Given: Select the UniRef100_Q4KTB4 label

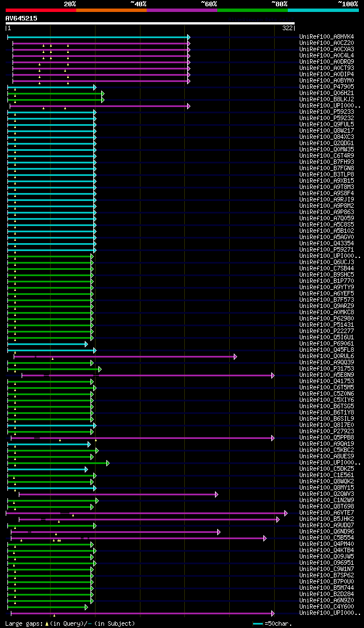Looking at the screenshot, I should 326,551.
